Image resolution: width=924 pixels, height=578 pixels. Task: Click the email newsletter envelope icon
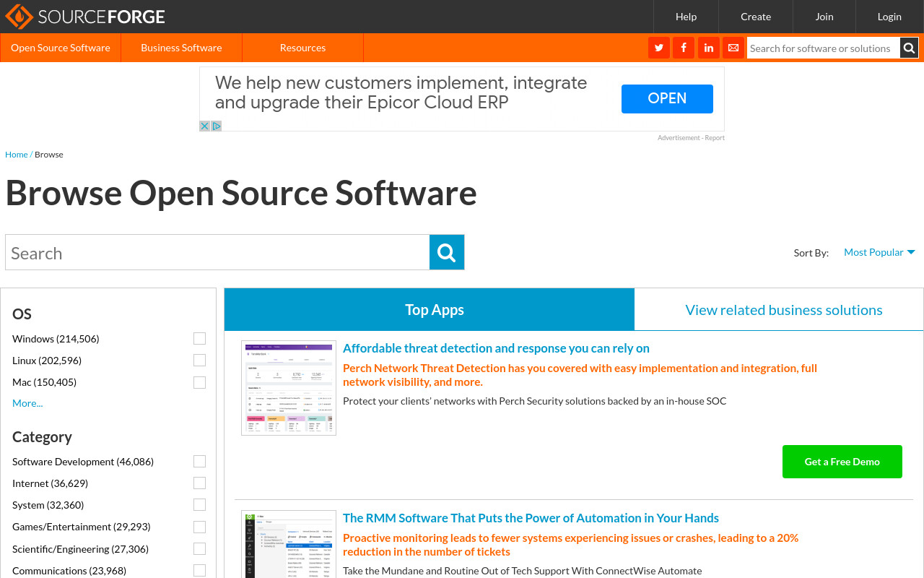pos(733,48)
